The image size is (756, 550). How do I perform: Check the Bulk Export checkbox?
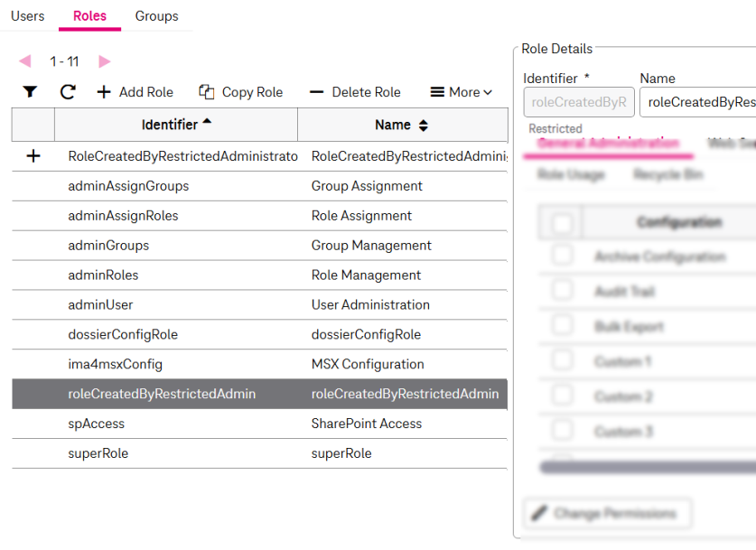point(563,326)
